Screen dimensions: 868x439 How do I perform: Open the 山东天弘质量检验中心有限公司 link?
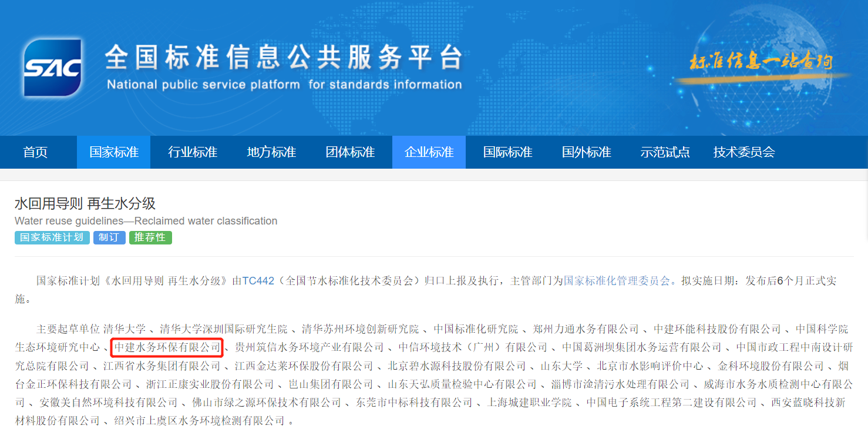pyautogui.click(x=462, y=384)
